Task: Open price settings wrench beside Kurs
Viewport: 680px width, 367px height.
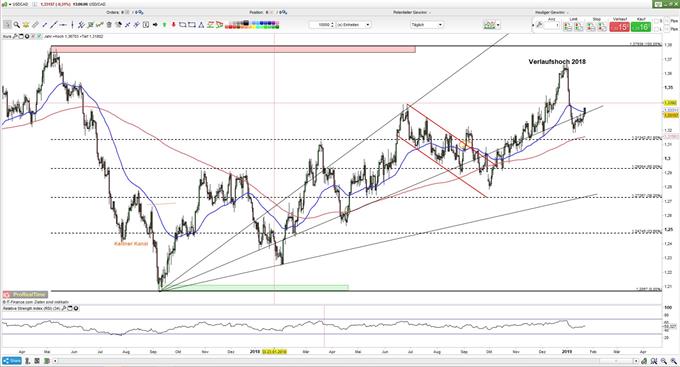Action: (16, 36)
